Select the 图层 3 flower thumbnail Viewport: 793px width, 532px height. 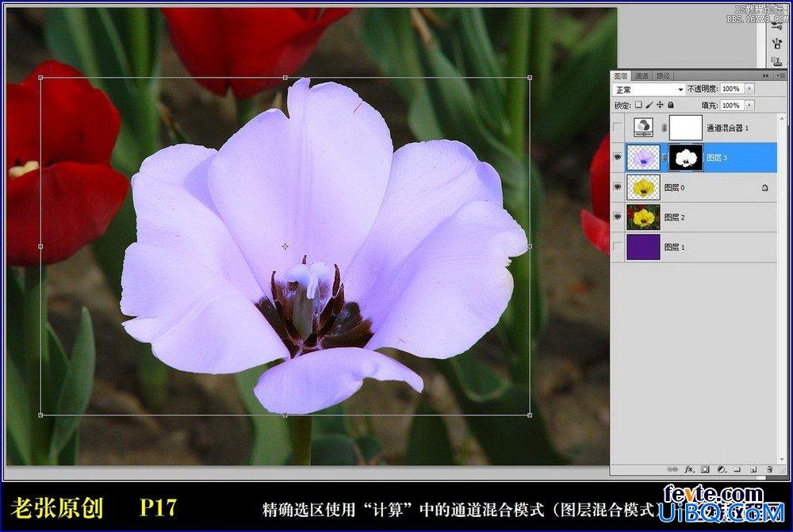[643, 158]
